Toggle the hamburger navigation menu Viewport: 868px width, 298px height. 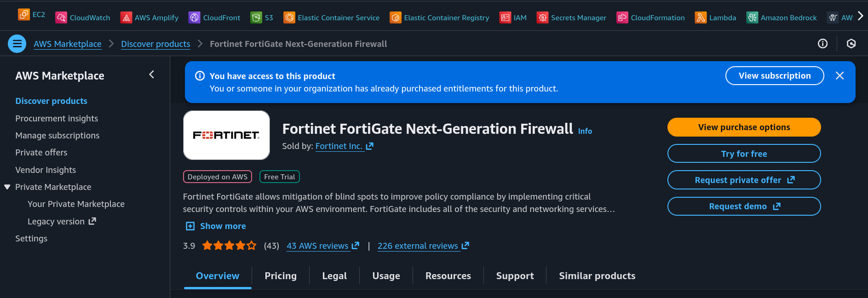(x=17, y=44)
